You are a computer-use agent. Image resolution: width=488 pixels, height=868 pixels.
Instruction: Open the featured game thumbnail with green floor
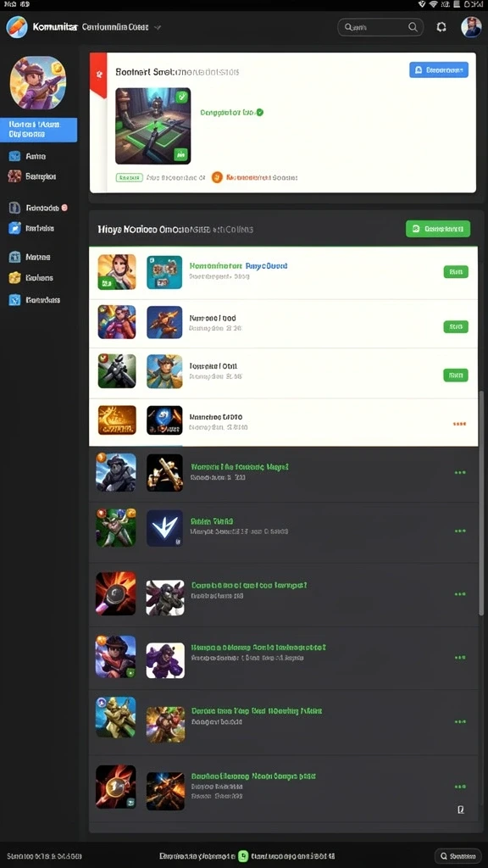point(152,126)
